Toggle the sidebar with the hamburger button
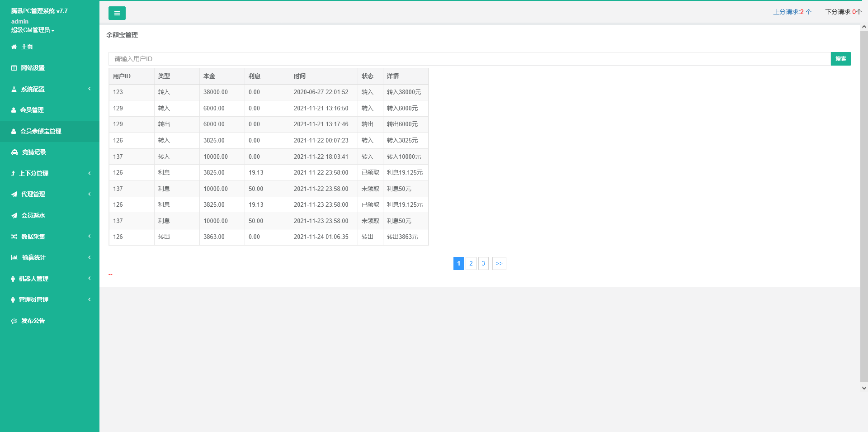 click(117, 13)
